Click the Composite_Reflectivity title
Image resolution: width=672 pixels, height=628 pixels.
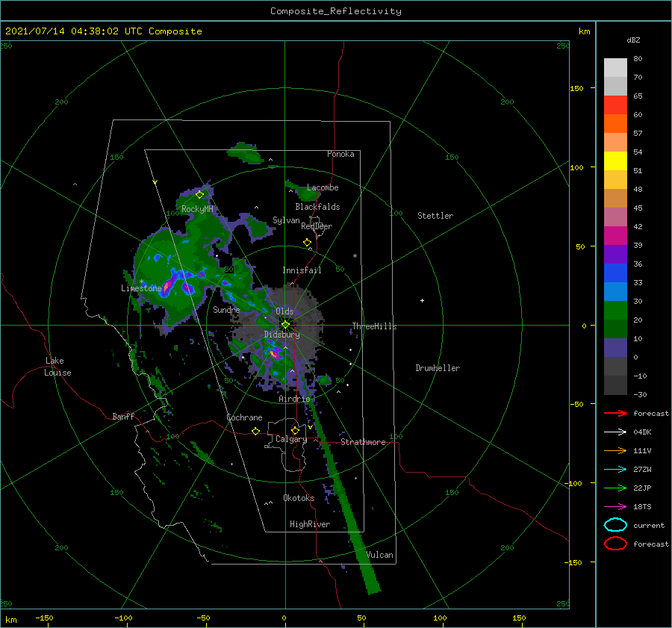point(336,11)
